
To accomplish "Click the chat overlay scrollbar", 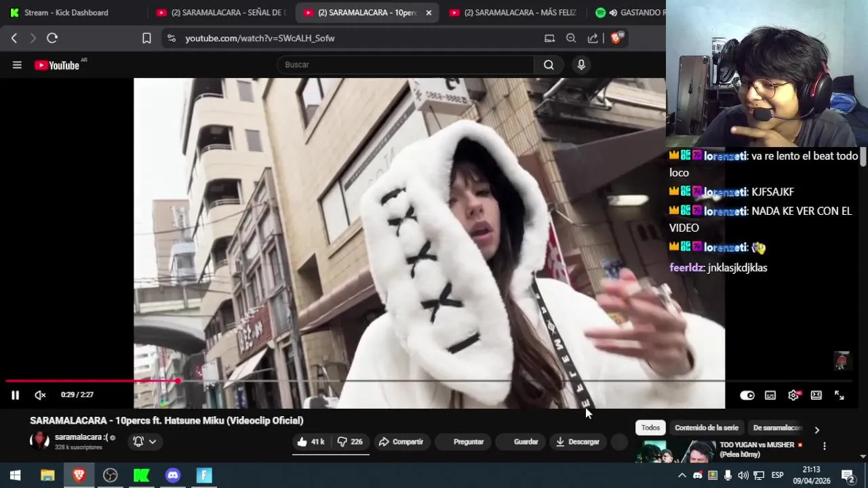I will pos(863,157).
